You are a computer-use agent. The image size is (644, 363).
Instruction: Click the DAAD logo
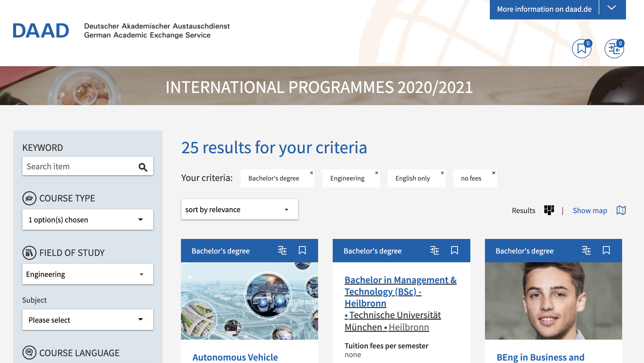(41, 30)
